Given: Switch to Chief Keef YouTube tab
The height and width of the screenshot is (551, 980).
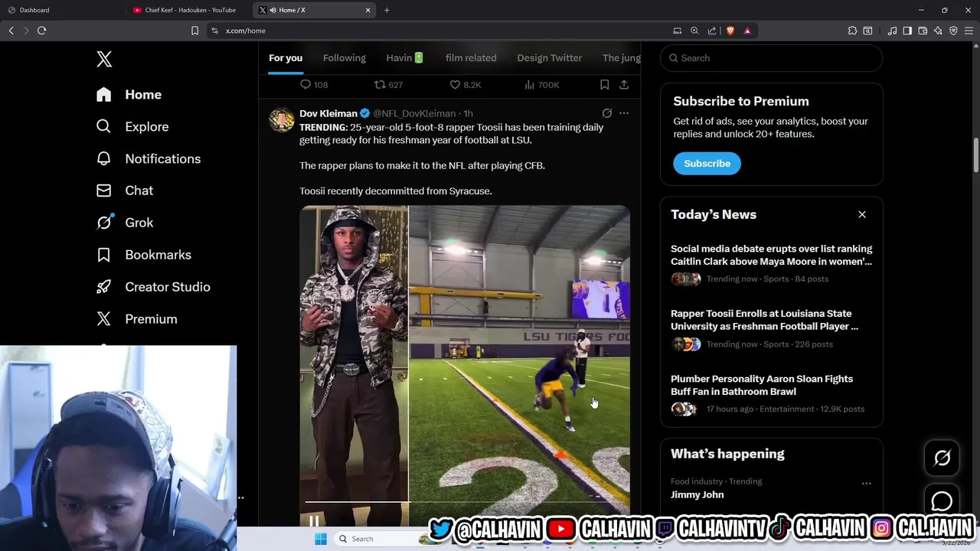Looking at the screenshot, I should pos(189,10).
